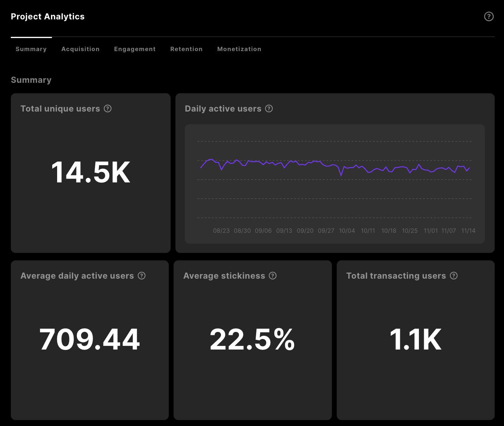Click the Project Analytics title

(48, 16)
